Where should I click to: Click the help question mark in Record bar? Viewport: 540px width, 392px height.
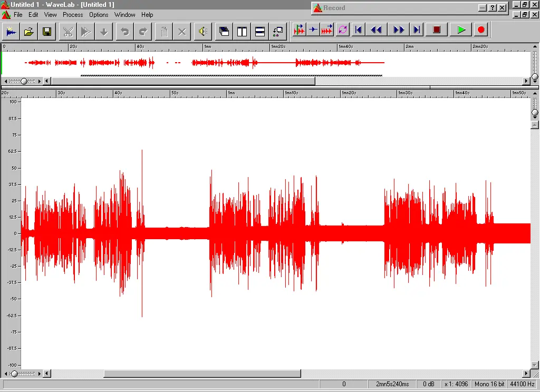(x=493, y=7)
